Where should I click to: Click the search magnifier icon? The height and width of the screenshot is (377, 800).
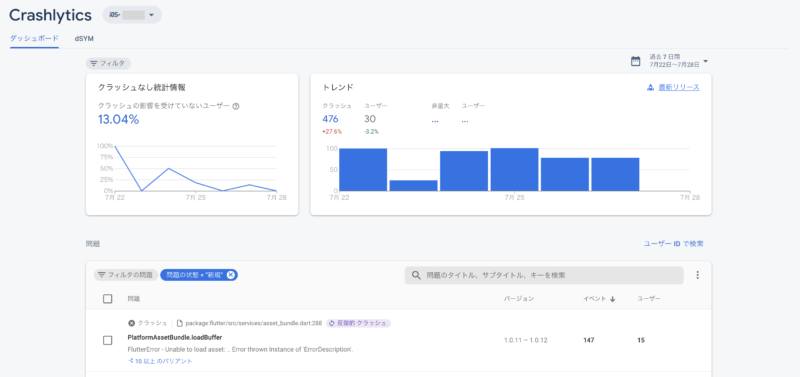[416, 275]
